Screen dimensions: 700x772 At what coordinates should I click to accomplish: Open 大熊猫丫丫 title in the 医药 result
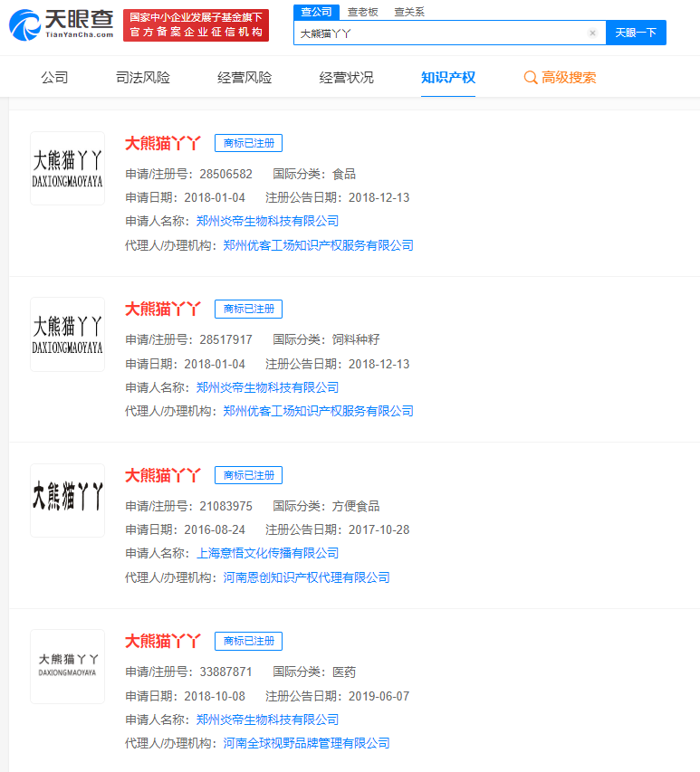tap(163, 641)
